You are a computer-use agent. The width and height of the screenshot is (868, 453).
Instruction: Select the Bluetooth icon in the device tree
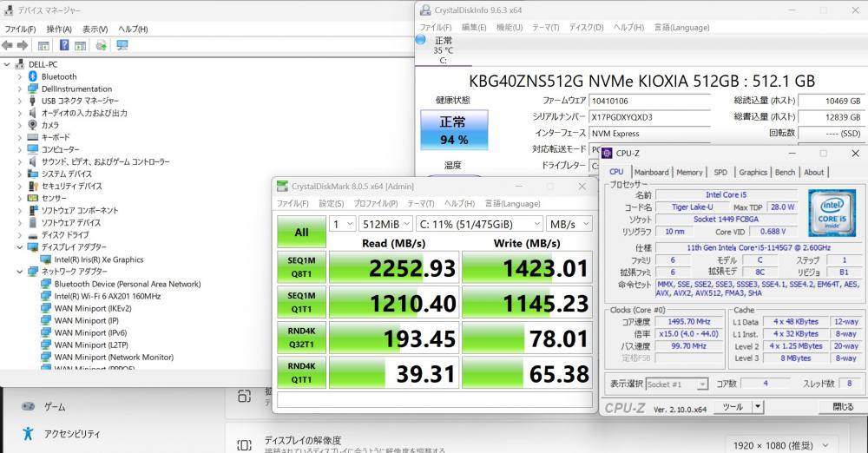pos(33,76)
